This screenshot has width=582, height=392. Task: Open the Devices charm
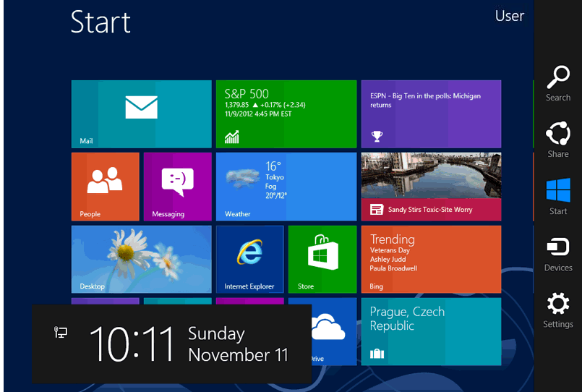coord(558,255)
